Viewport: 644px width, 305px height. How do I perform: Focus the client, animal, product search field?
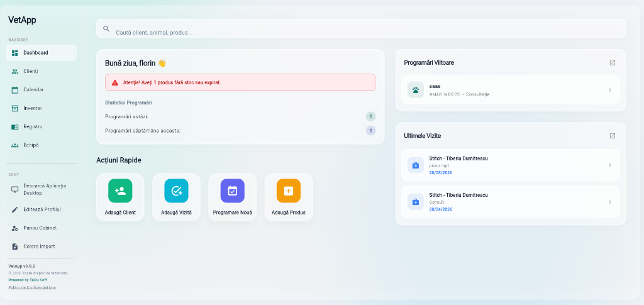pos(361,29)
